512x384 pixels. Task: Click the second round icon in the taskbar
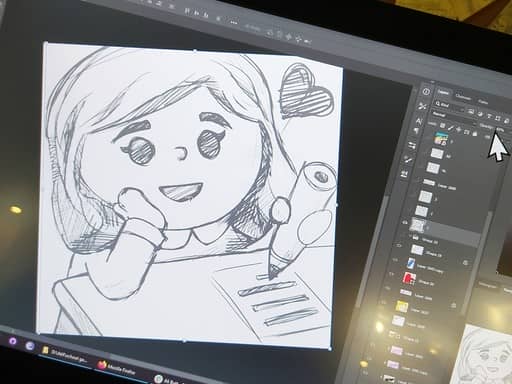pyautogui.click(x=30, y=346)
